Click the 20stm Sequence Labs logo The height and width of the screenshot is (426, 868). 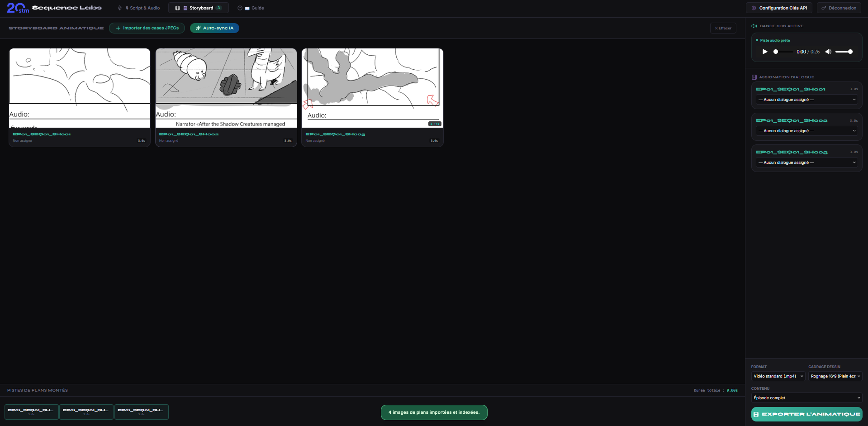coord(54,8)
